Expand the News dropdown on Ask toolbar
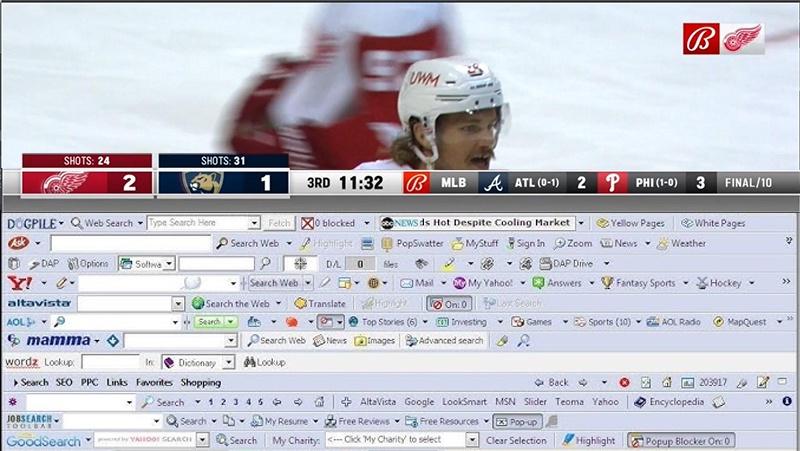 click(647, 243)
